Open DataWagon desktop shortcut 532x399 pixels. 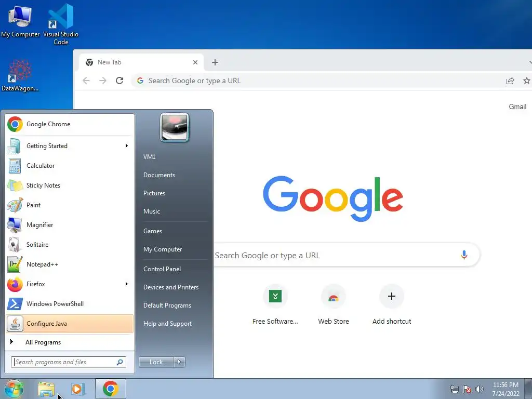(20, 76)
